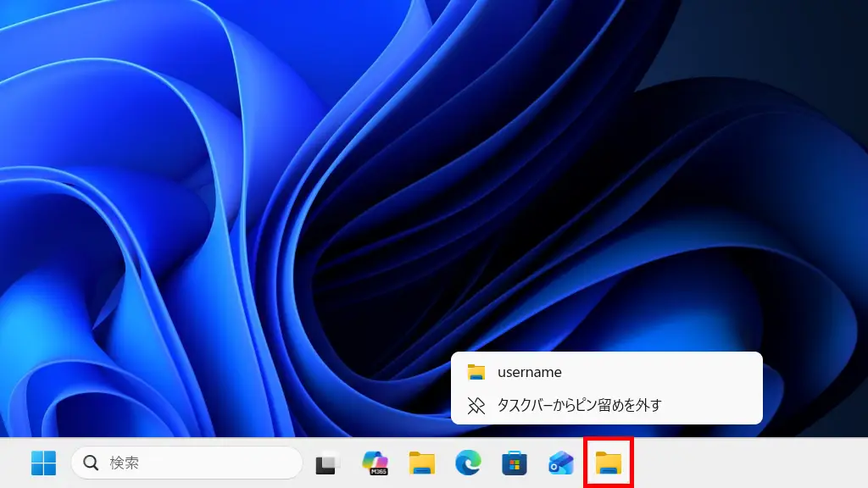
Task: Choose タスクバーからピン留めを外す menu item
Action: (x=578, y=405)
